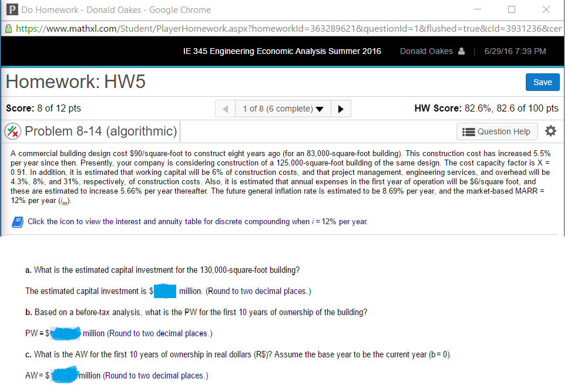Click the settings gear icon next to Question Help
The height and width of the screenshot is (392, 571).
pyautogui.click(x=550, y=131)
